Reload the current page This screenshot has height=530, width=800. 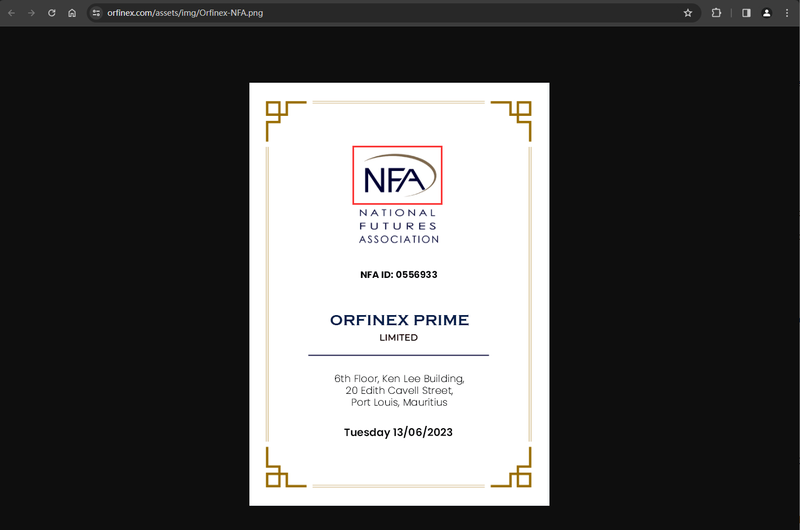click(51, 13)
